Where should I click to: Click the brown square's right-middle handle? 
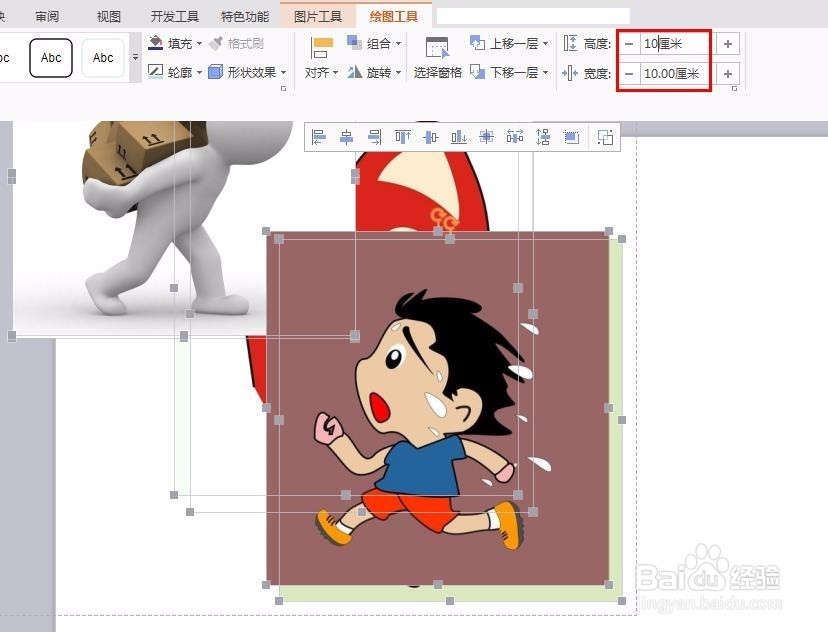point(609,408)
